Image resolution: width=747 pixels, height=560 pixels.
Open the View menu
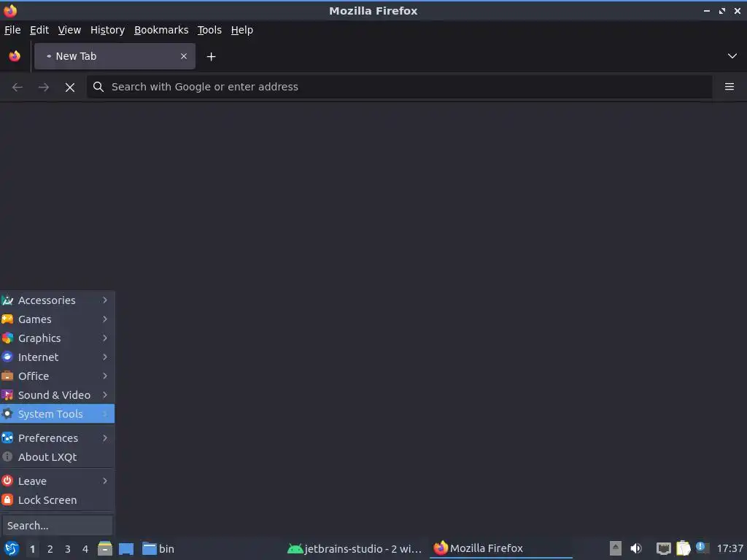[x=69, y=30]
